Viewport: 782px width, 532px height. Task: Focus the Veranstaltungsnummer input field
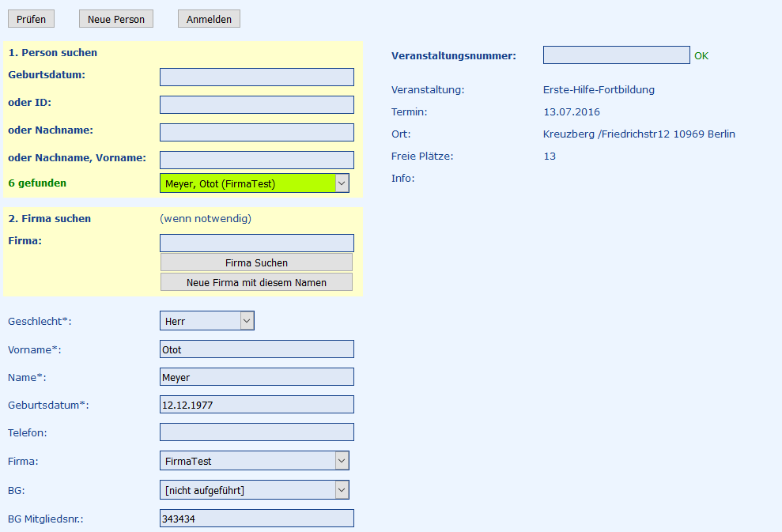616,55
